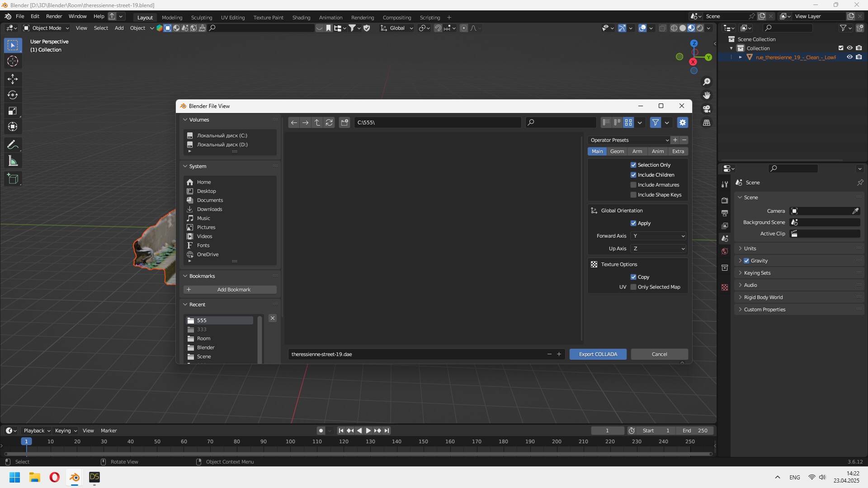Toggle Apply global orientation checkbox
868x488 pixels.
pos(633,223)
